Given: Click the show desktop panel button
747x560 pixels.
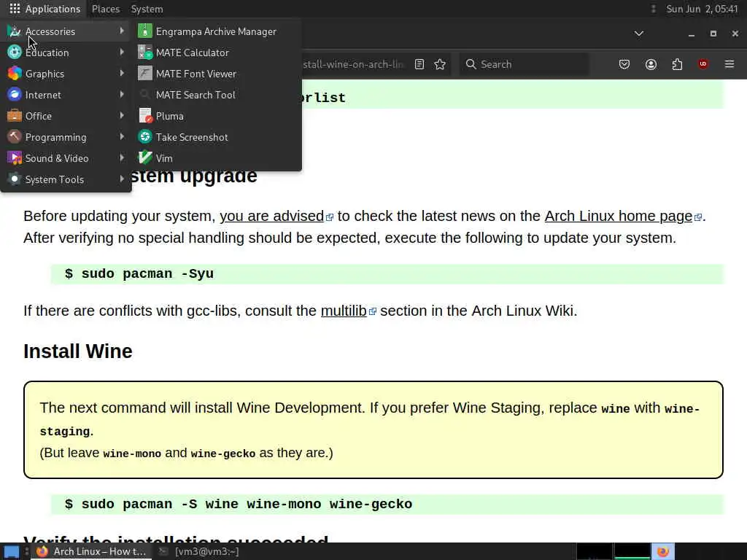Looking at the screenshot, I should [12, 552].
